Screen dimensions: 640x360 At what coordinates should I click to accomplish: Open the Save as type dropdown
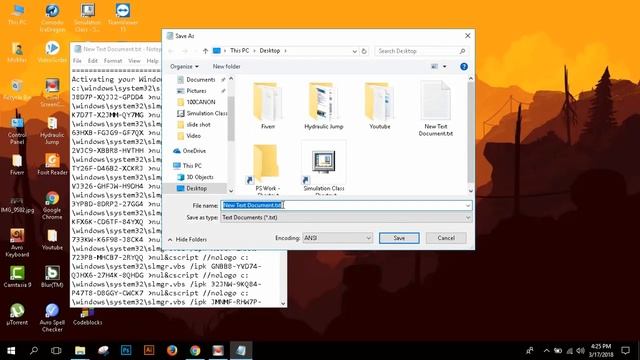346,218
